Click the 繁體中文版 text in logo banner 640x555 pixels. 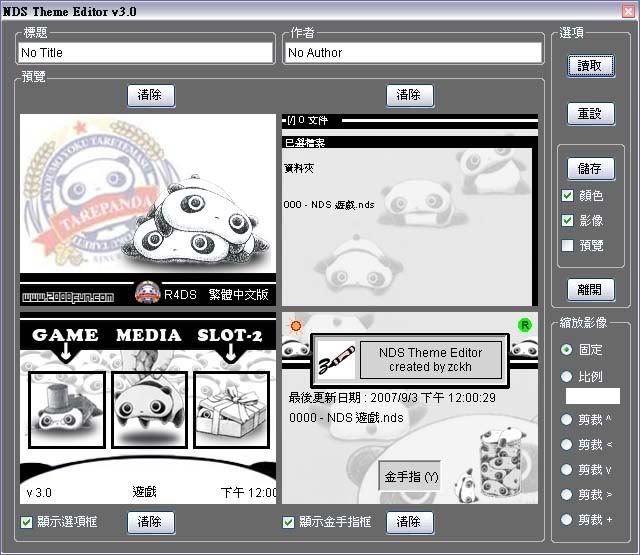pos(239,295)
